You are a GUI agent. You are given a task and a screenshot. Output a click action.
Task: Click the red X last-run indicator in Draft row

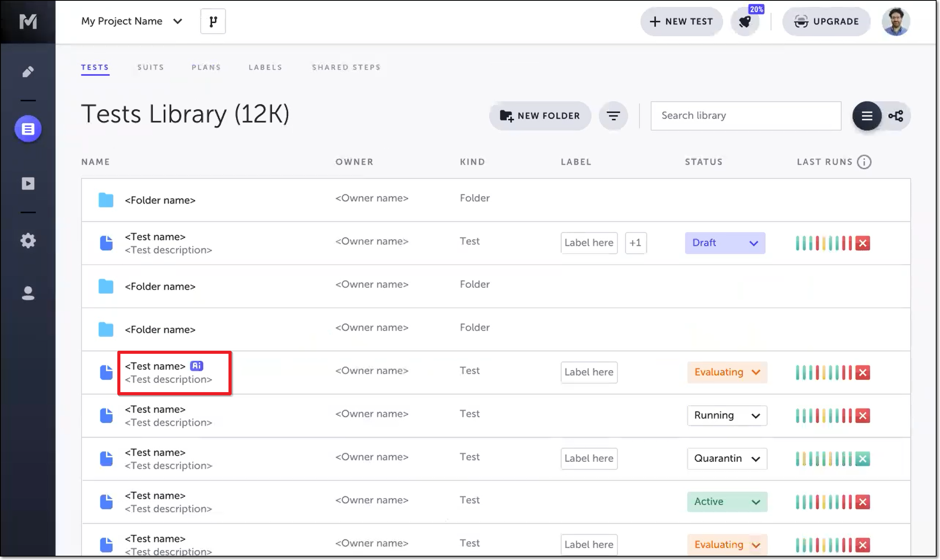[x=863, y=243]
